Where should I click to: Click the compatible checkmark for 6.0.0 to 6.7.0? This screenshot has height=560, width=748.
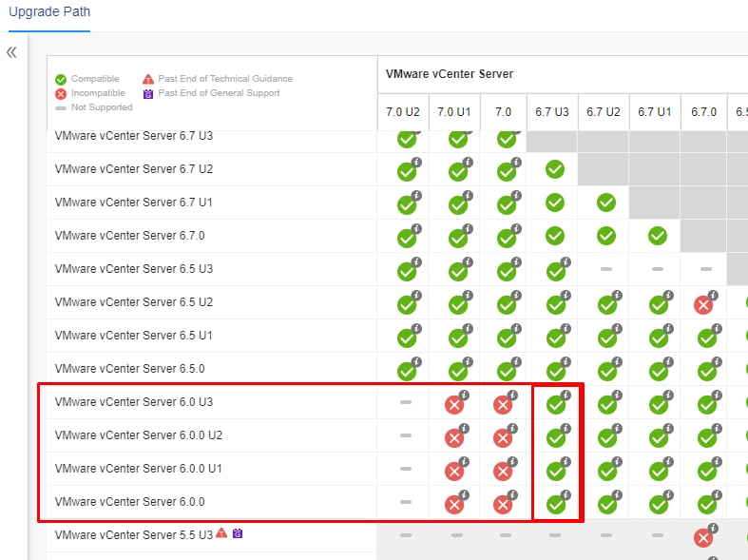tap(706, 505)
